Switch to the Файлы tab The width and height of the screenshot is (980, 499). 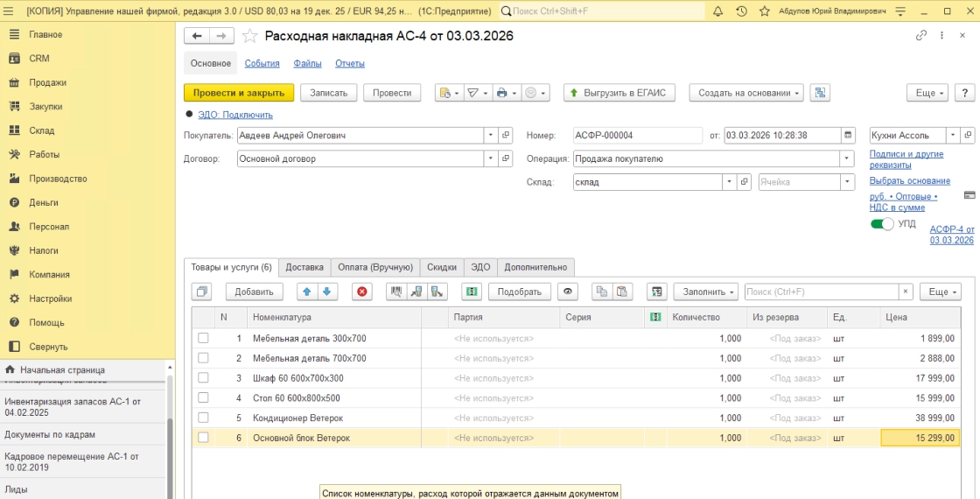click(307, 63)
